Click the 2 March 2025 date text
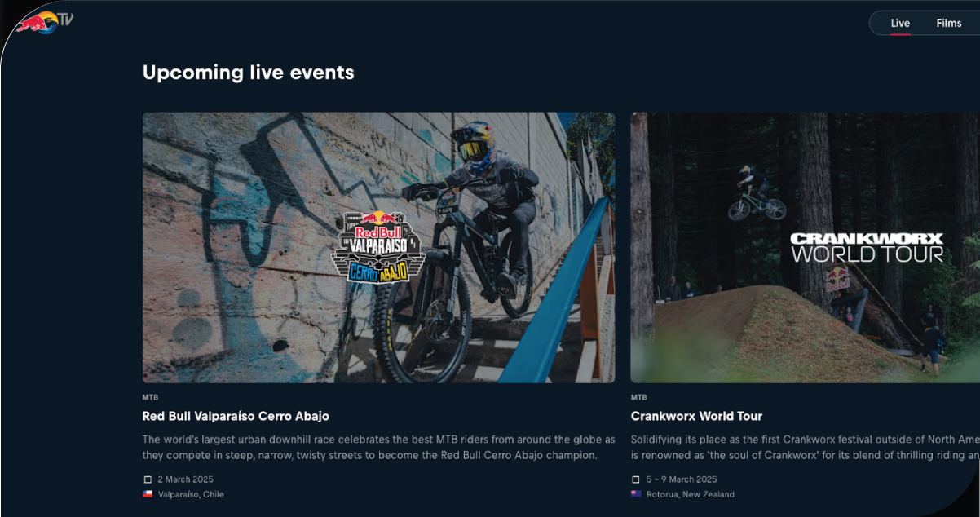Screen dimensions: 980x517 [186, 479]
